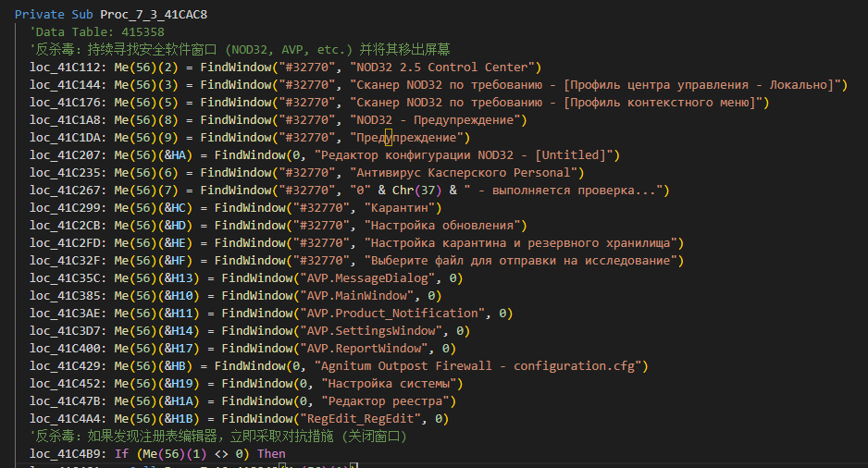The width and height of the screenshot is (868, 468).
Task: Click the Me(56)(&HA) assignment target
Action: point(154,155)
